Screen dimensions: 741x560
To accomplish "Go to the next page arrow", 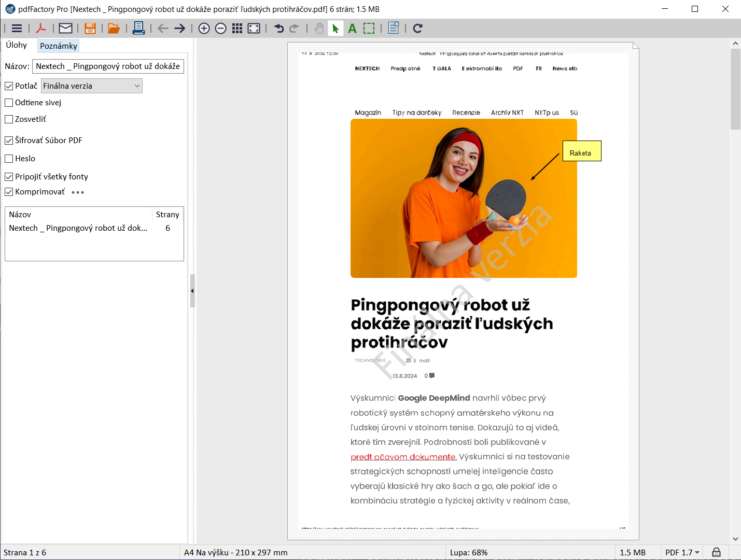I will pyautogui.click(x=180, y=29).
